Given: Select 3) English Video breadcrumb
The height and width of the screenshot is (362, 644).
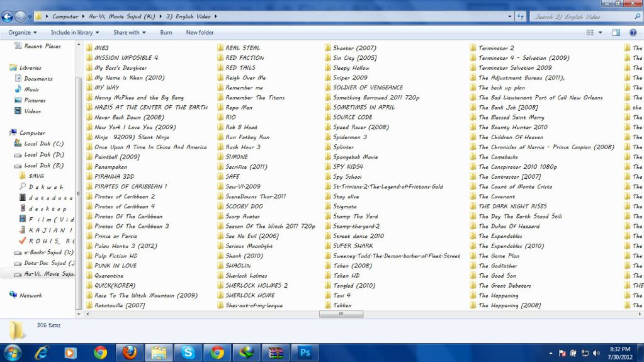Looking at the screenshot, I should click(188, 16).
